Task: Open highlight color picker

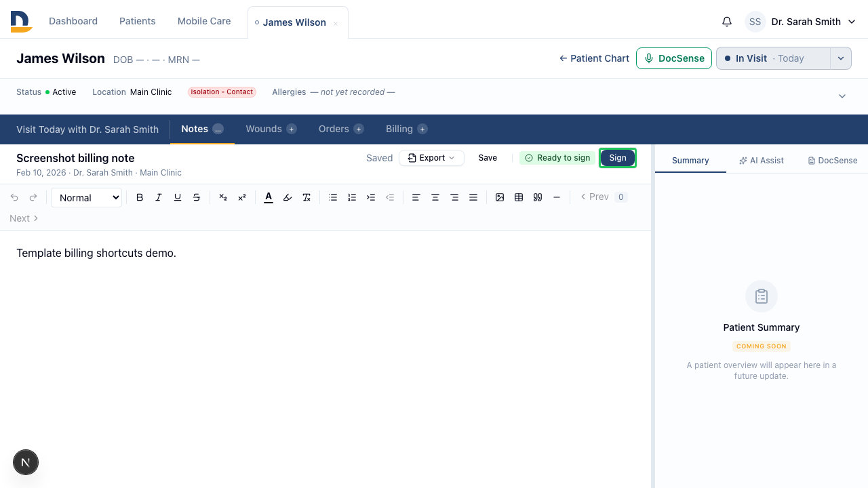Action: (288, 197)
